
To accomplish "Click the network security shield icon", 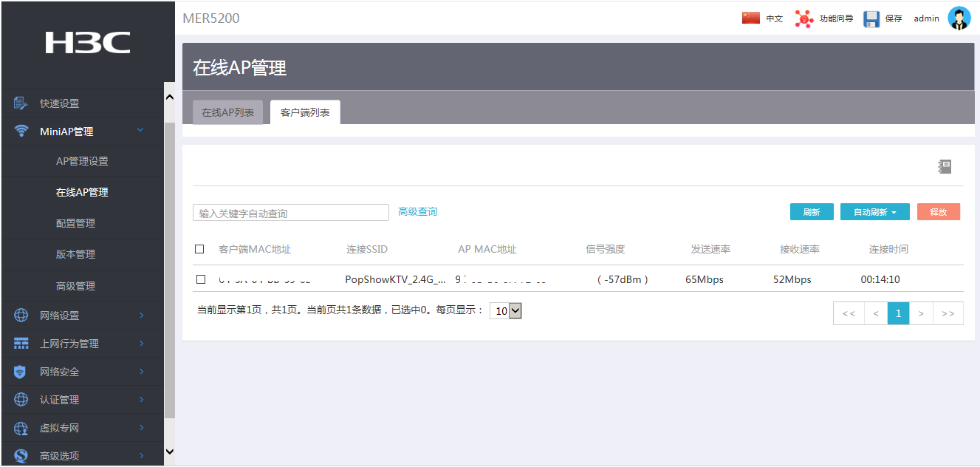I will (x=21, y=372).
